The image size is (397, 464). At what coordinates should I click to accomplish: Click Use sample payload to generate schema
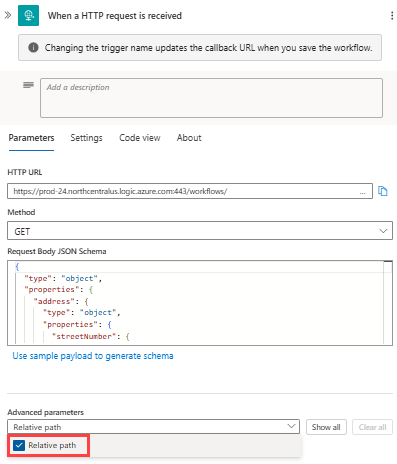[93, 356]
